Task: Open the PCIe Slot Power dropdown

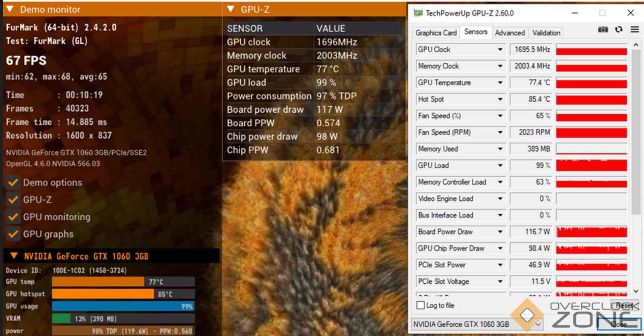Action: (500, 265)
